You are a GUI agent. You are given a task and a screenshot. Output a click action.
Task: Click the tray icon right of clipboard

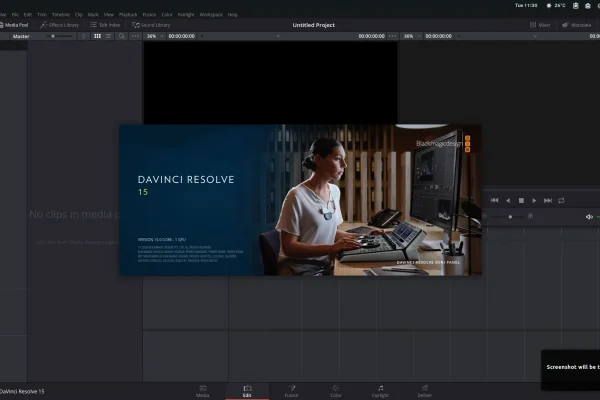(588, 5)
